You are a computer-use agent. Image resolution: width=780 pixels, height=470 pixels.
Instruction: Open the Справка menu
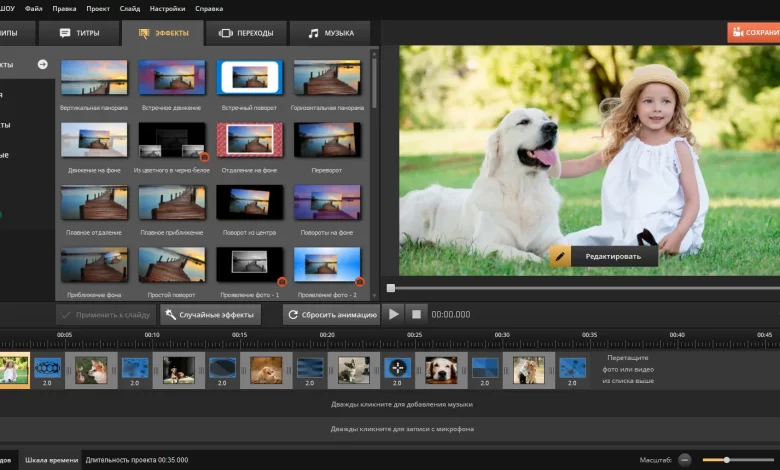(210, 7)
